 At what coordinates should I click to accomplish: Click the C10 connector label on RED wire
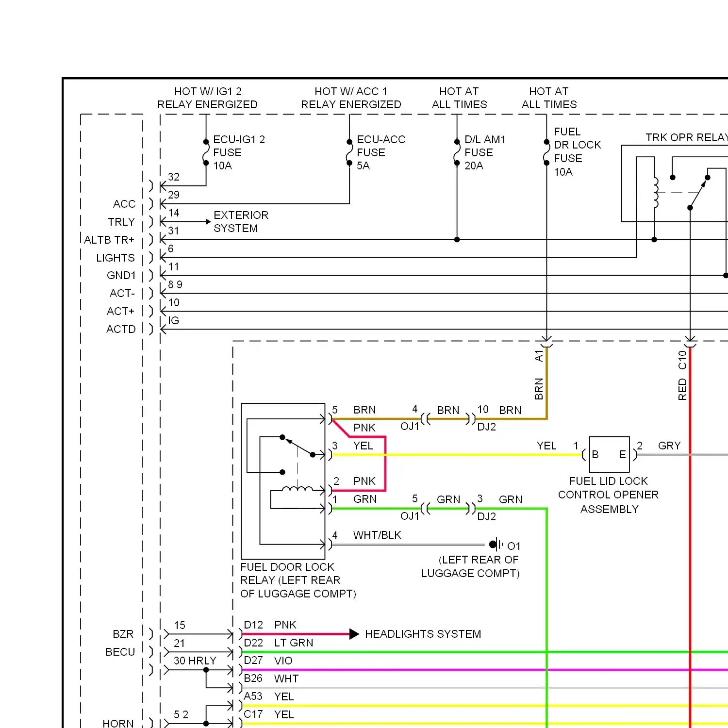[682, 360]
